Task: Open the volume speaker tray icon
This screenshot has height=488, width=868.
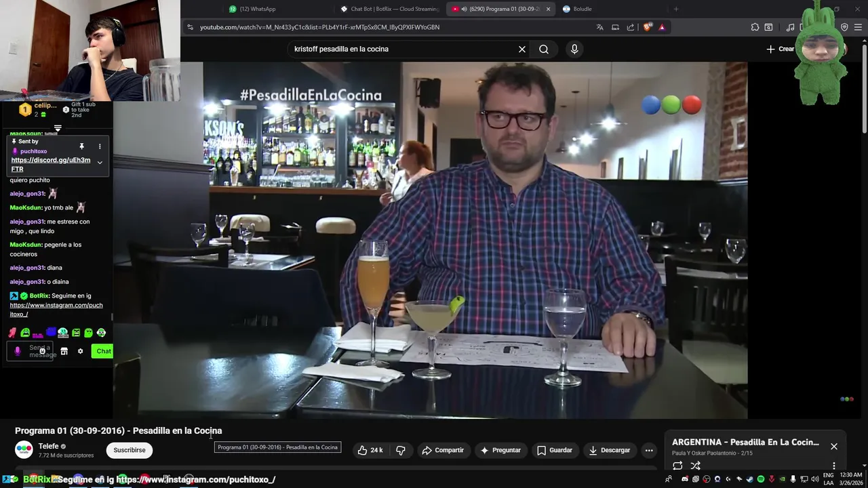Action: pyautogui.click(x=814, y=479)
